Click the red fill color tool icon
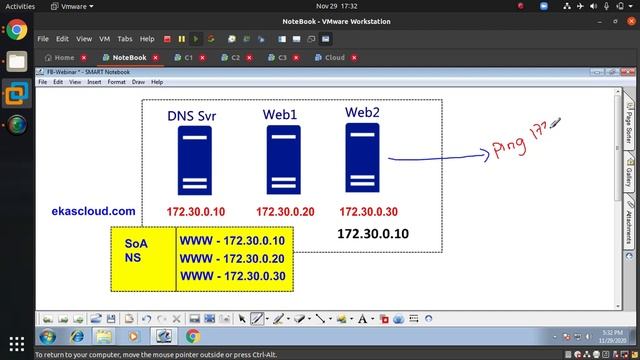The width and height of the screenshot is (640, 360). click(384, 319)
